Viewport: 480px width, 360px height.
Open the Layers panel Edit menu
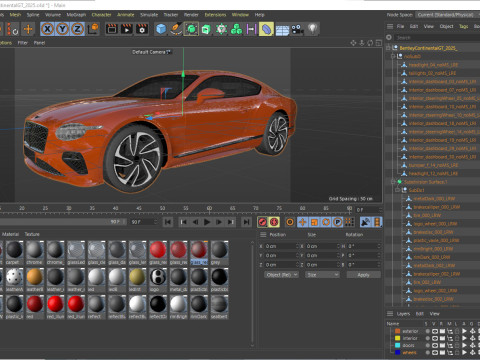pyautogui.click(x=419, y=314)
